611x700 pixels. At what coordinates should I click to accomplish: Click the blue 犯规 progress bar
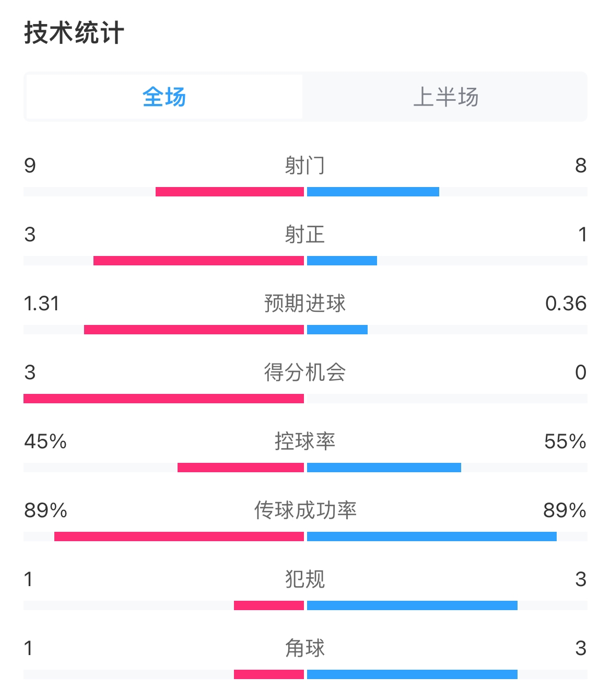412,605
